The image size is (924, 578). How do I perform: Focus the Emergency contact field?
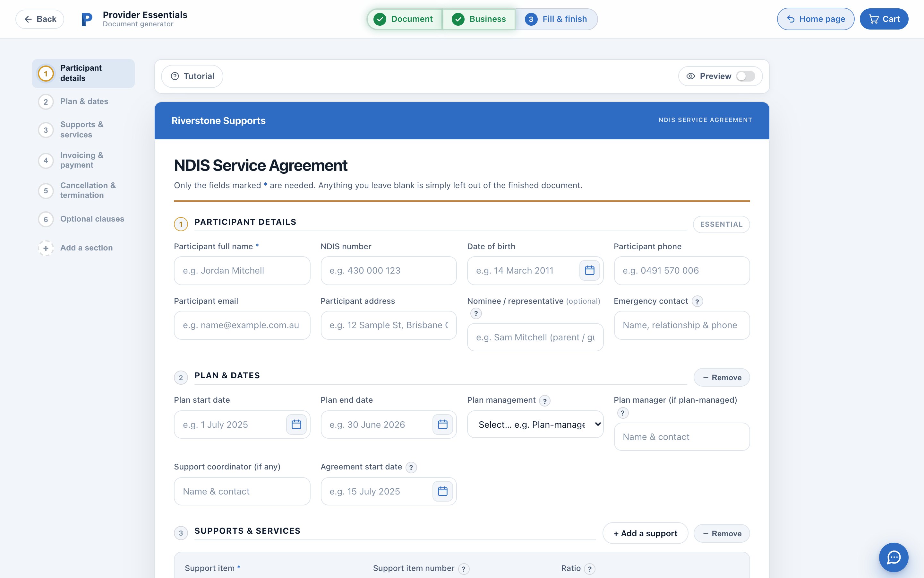pyautogui.click(x=681, y=325)
